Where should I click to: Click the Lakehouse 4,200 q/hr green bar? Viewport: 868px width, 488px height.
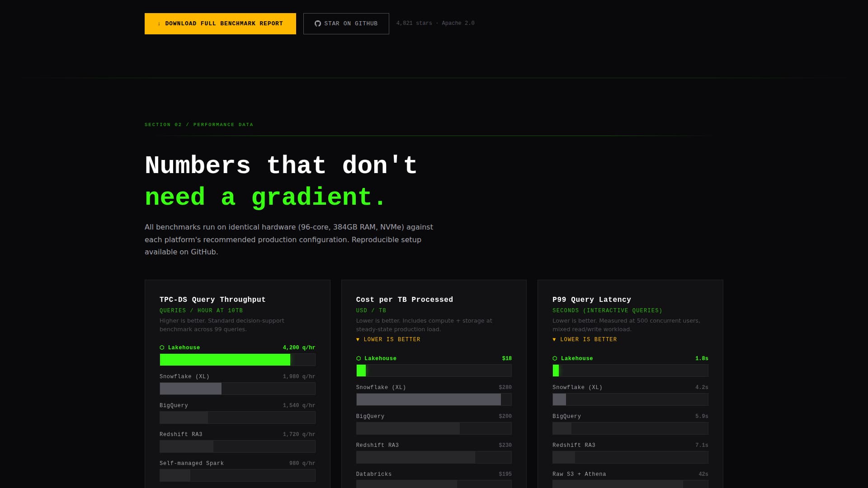pos(225,360)
